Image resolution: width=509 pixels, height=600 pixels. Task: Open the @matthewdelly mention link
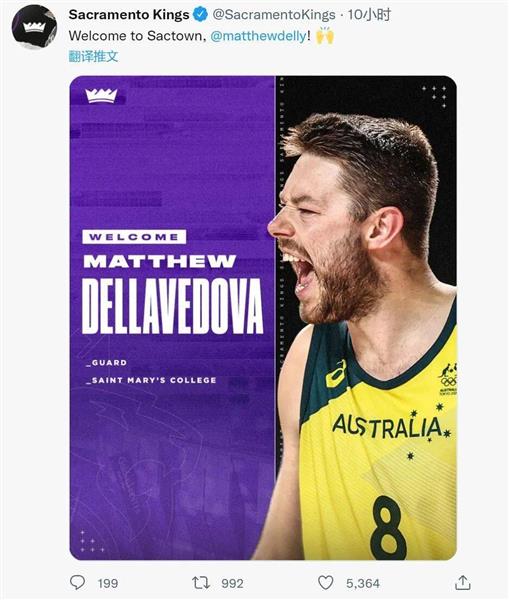pyautogui.click(x=258, y=36)
